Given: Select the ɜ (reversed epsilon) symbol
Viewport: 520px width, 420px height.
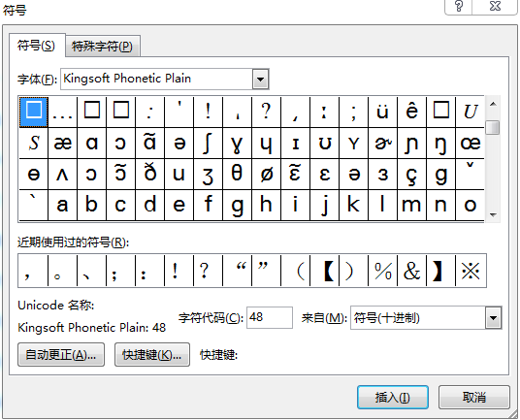Looking at the screenshot, I should pos(382,174).
